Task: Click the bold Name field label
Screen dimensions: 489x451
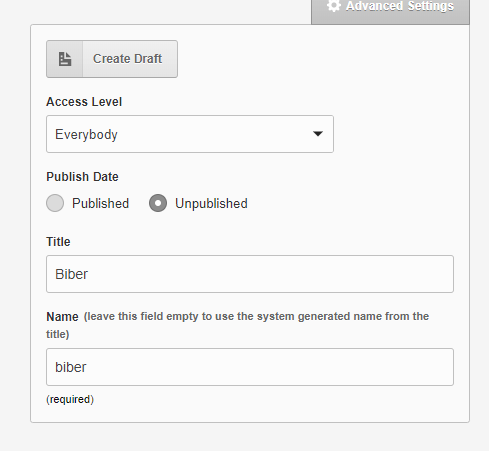Action: (62, 316)
